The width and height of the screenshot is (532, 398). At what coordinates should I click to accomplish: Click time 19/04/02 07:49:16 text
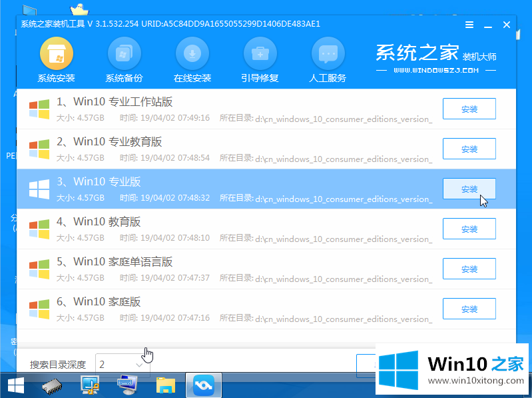175,118
